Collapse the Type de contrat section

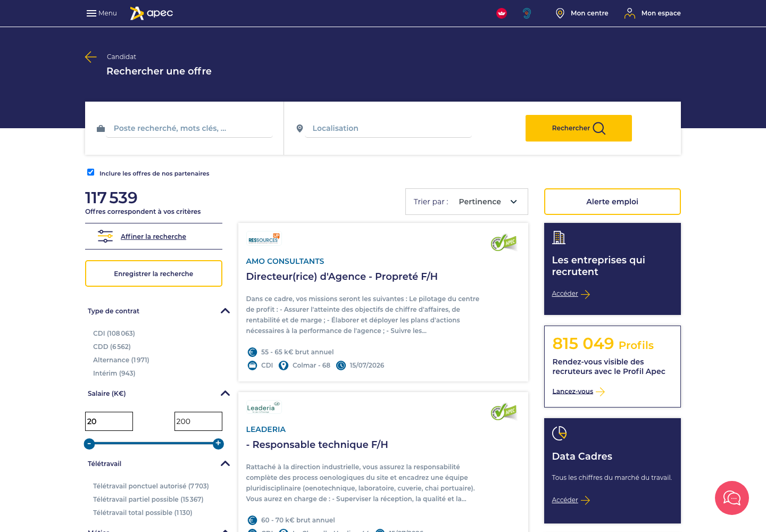click(x=225, y=311)
